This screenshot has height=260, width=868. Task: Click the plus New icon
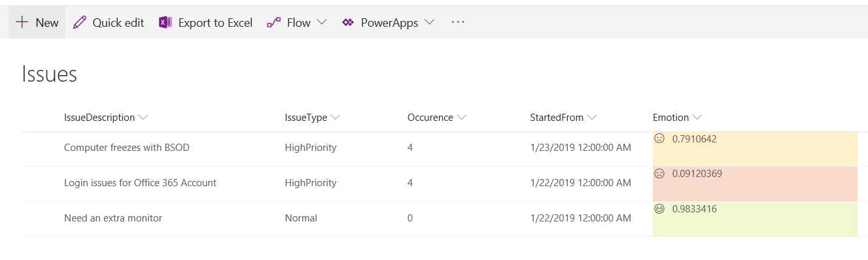(x=22, y=22)
